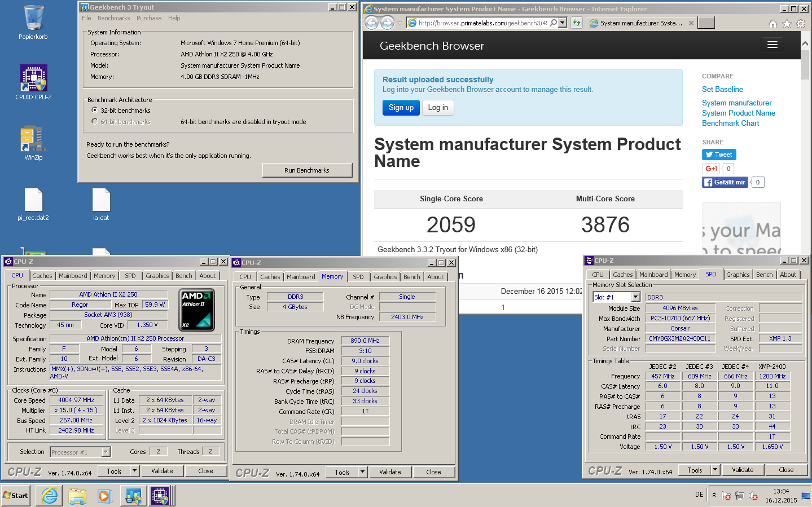
Task: Open Tools dropdown arrow in Memory window
Action: (362, 472)
